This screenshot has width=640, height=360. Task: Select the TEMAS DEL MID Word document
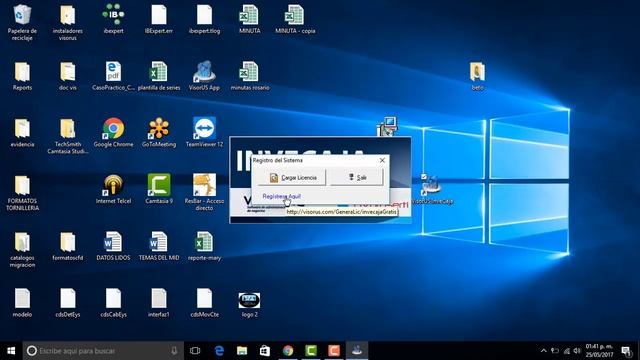tap(159, 242)
